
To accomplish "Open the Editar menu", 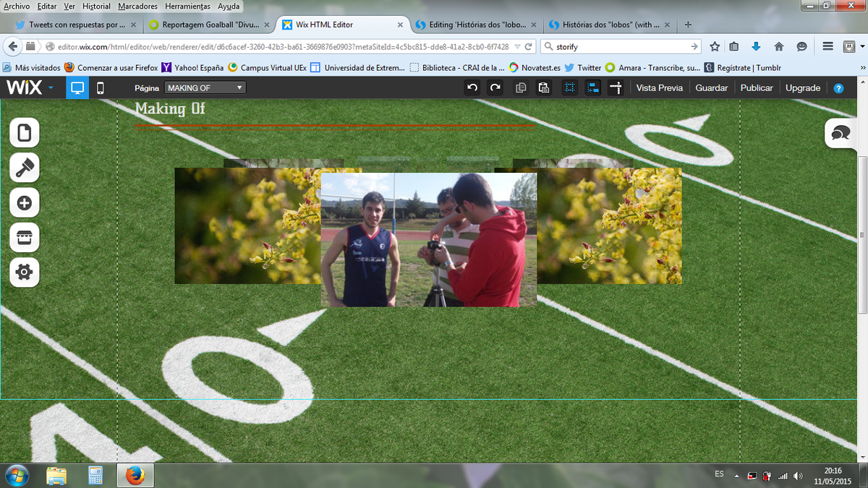I will pos(47,6).
